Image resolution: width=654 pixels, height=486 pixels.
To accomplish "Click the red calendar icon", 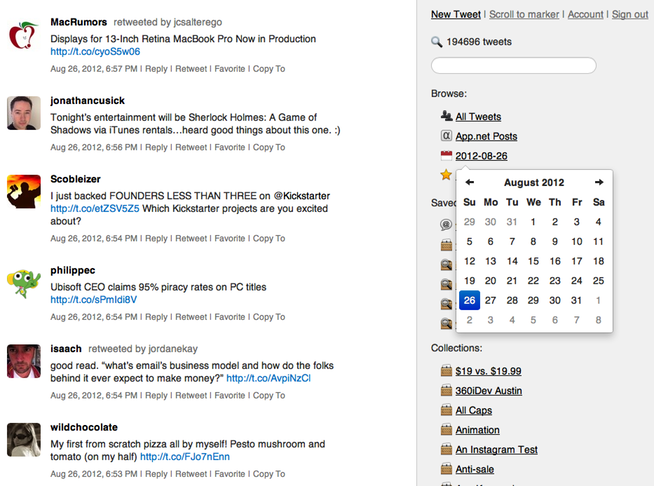I will pyautogui.click(x=446, y=156).
